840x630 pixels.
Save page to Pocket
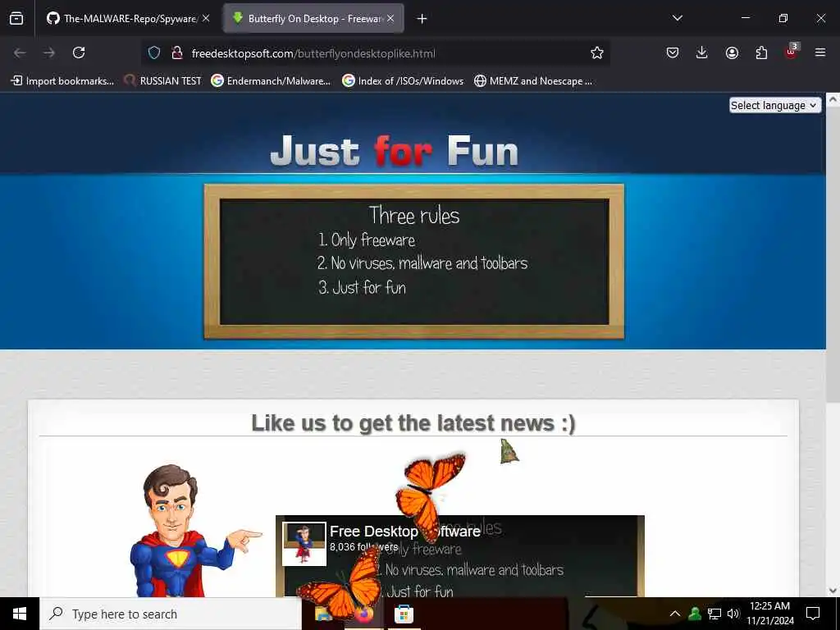click(x=673, y=52)
